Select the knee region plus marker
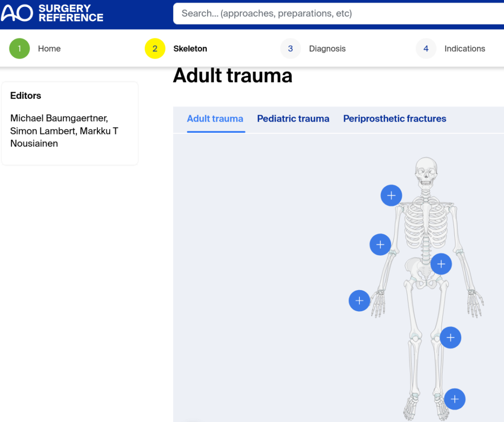The height and width of the screenshot is (422, 504). click(x=450, y=337)
